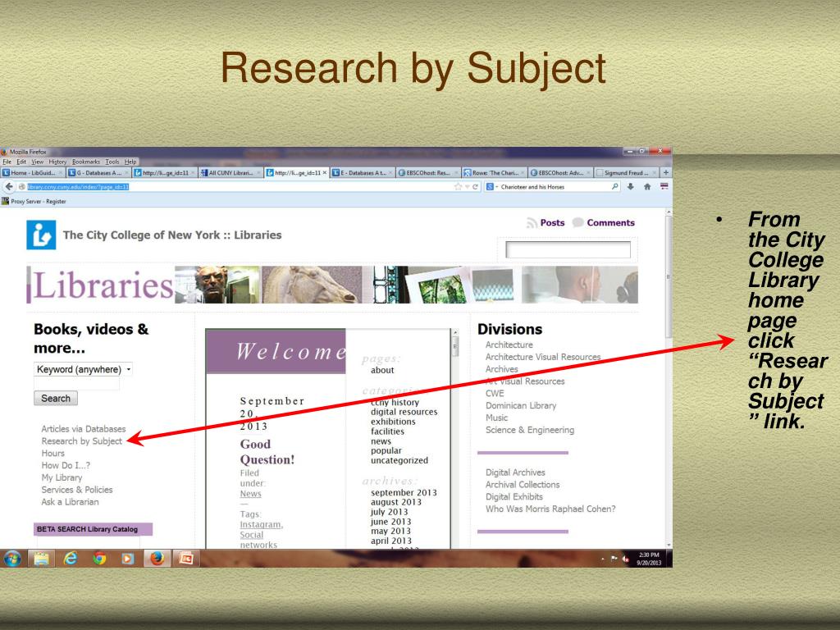
Task: Open the View menu
Action: [38, 162]
